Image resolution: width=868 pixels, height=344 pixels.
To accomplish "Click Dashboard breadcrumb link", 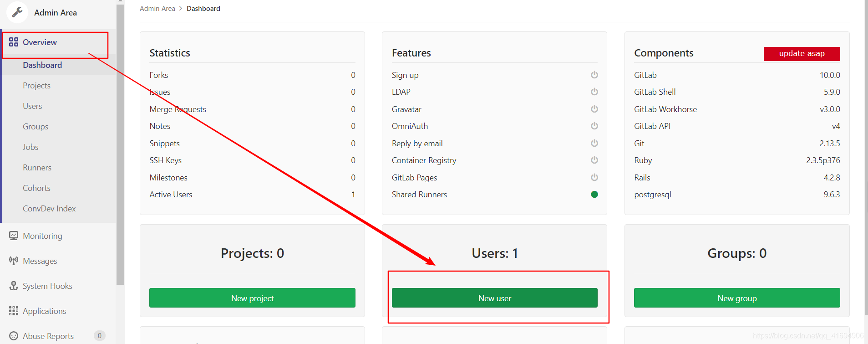I will (203, 9).
